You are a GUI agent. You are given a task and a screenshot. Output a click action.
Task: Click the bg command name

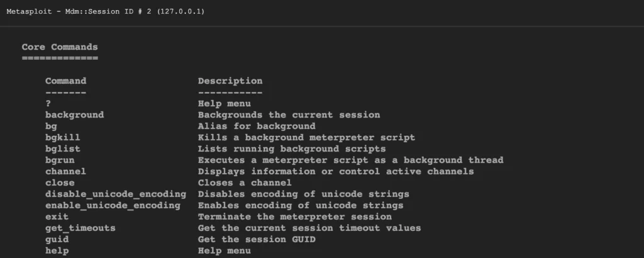tap(51, 126)
